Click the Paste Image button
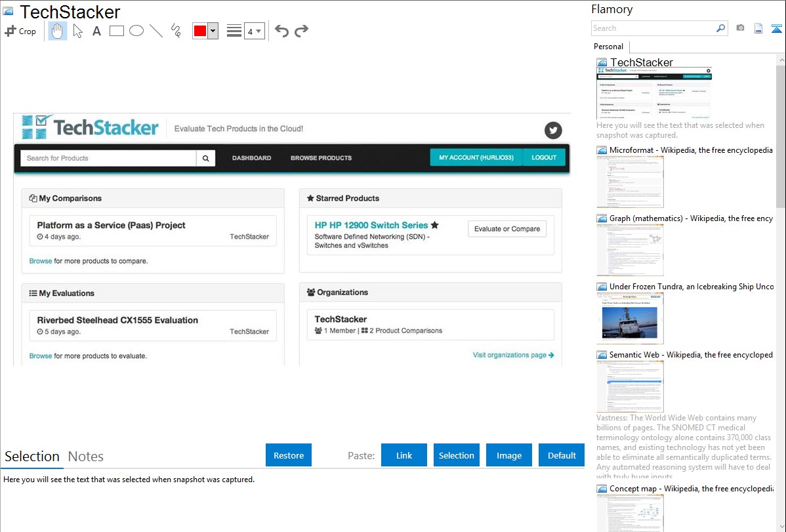 pyautogui.click(x=508, y=455)
